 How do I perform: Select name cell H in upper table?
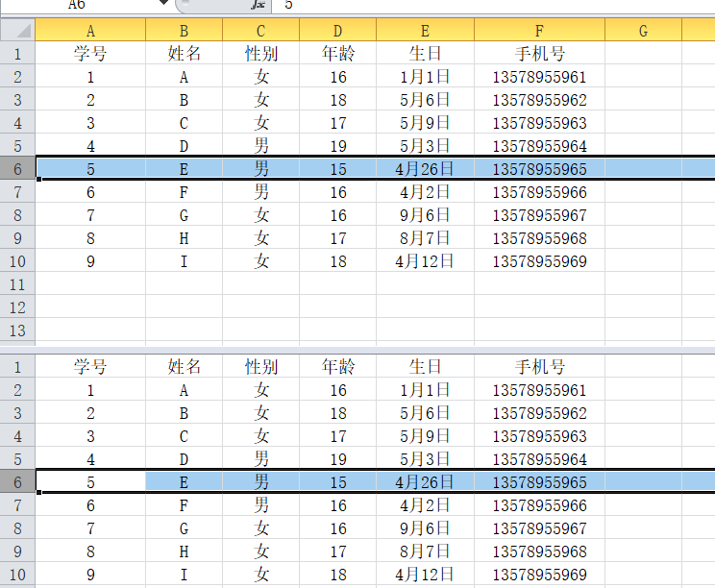[184, 238]
